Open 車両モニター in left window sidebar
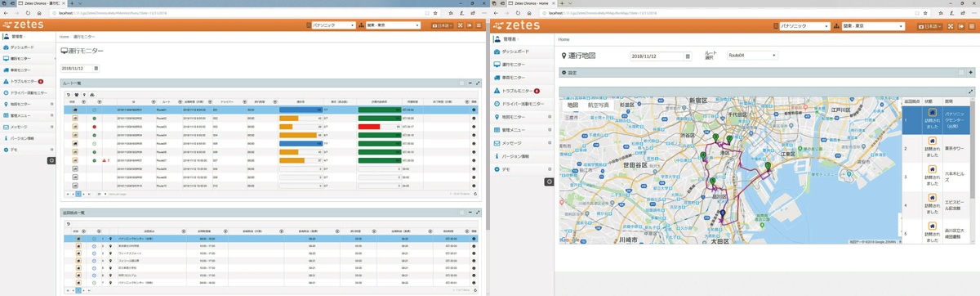 21,70
